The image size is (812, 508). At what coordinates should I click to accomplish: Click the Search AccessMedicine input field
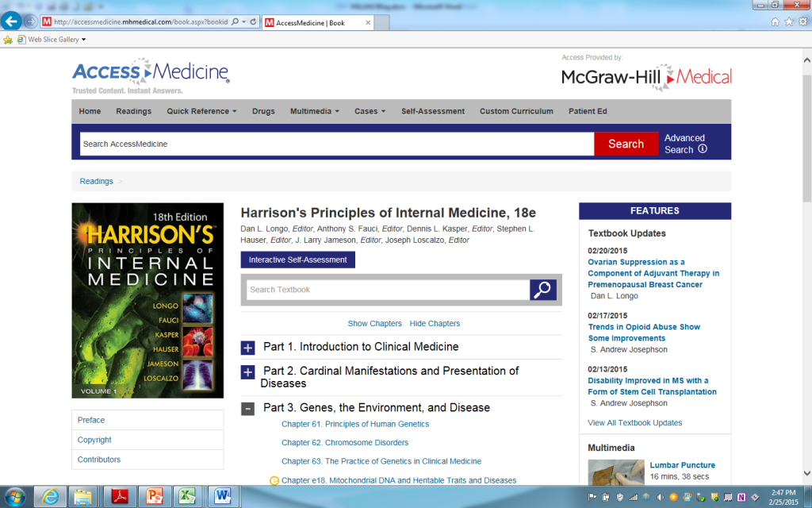(x=336, y=144)
